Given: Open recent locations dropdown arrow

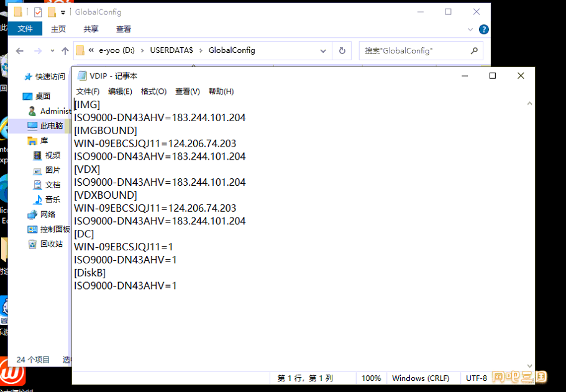Looking at the screenshot, I should 52,51.
